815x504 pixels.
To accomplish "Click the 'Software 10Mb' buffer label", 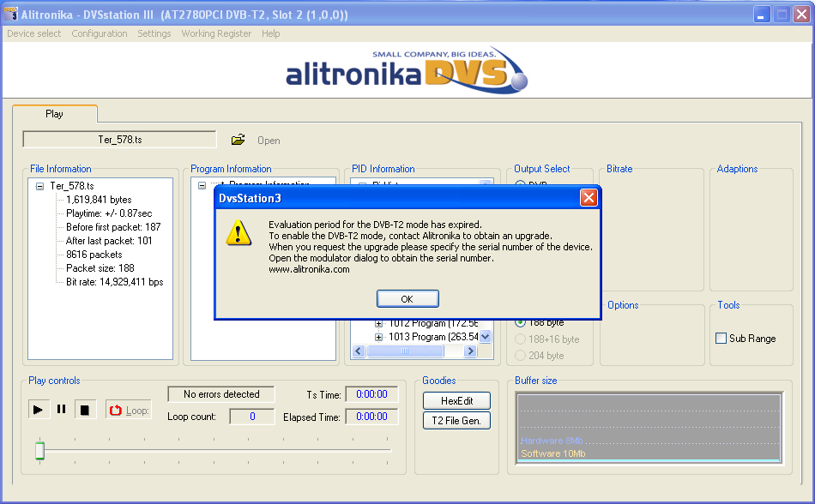I will [553, 453].
